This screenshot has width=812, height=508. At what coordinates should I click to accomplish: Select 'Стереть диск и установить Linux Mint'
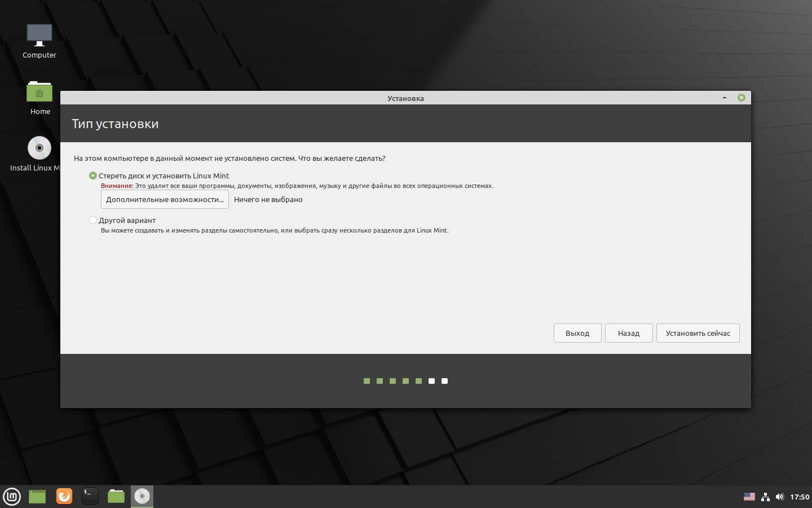coord(93,176)
